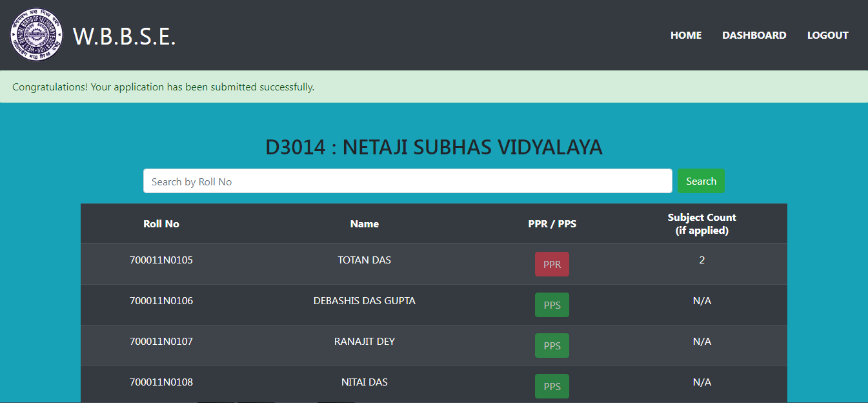This screenshot has width=868, height=403.
Task: Click subject count 2 for Totan Das
Action: [702, 260]
